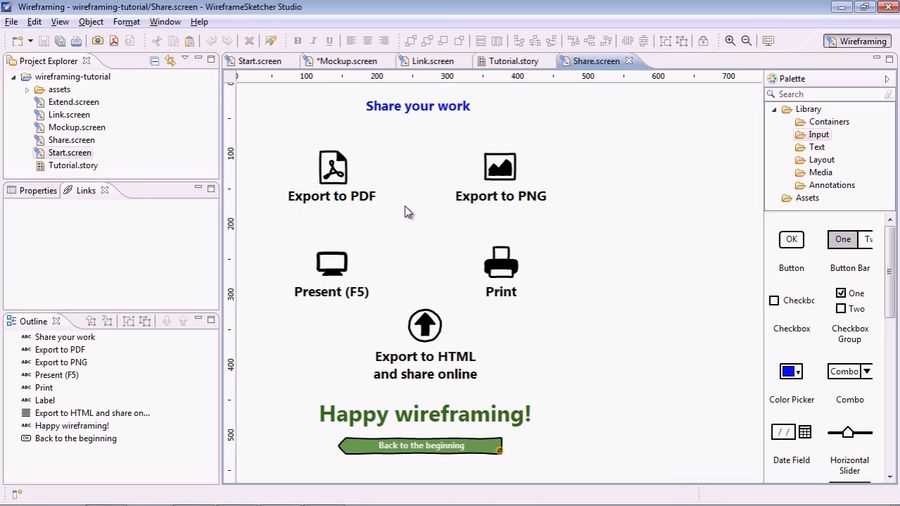Image resolution: width=900 pixels, height=506 pixels.
Task: Click the Lock padlock toolbar icon
Action: (x=703, y=41)
